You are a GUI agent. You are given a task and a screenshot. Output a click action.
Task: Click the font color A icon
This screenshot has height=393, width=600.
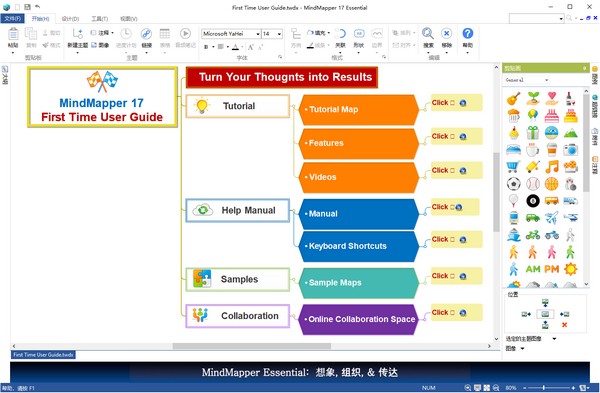pyautogui.click(x=235, y=47)
